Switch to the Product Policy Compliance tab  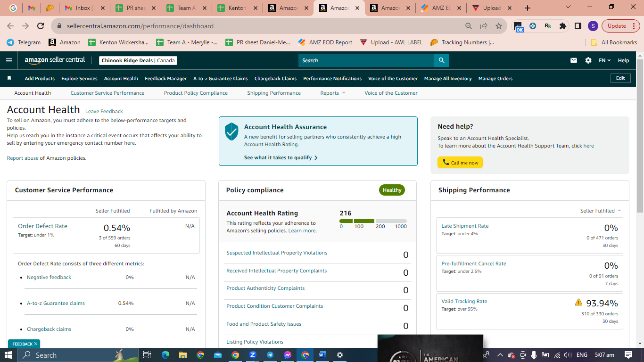196,93
